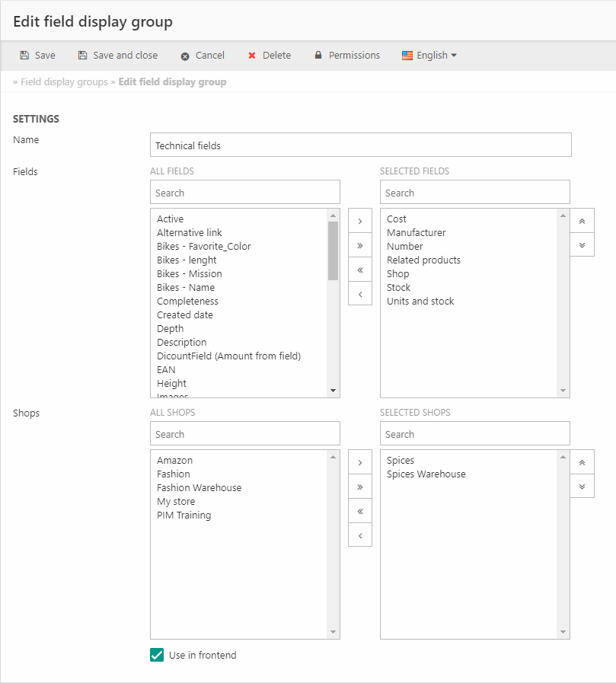Viewport: 616px width, 683px height.
Task: Go to Field display groups breadcrumb
Action: (64, 81)
